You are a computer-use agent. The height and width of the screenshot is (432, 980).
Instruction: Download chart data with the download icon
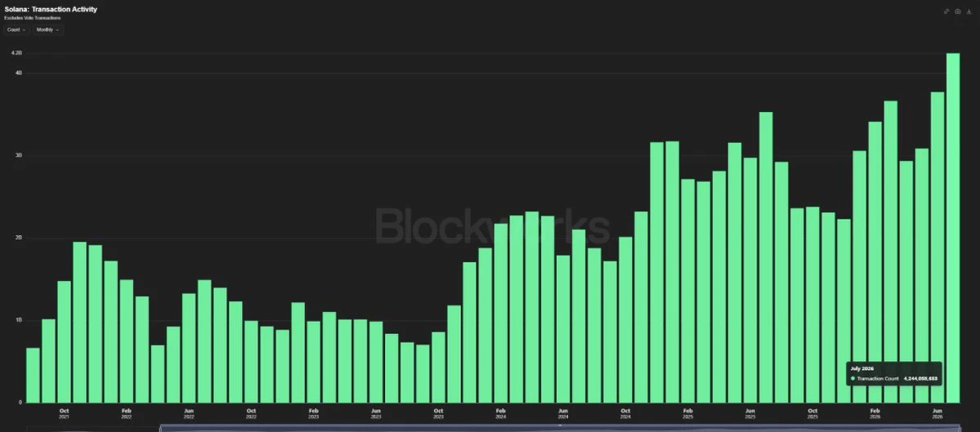(968, 11)
